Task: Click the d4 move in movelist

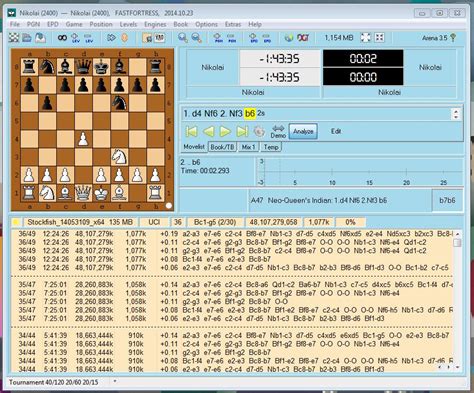Action: [x=197, y=114]
